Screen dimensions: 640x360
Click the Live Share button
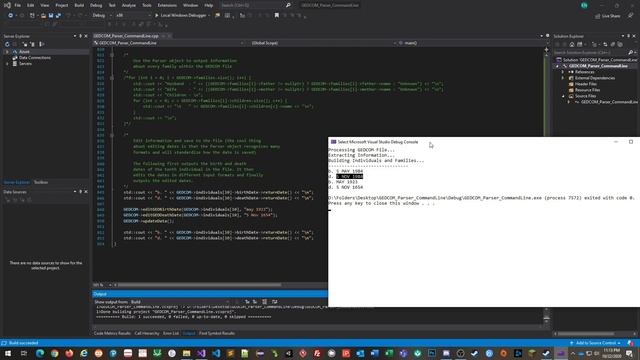(x=607, y=16)
